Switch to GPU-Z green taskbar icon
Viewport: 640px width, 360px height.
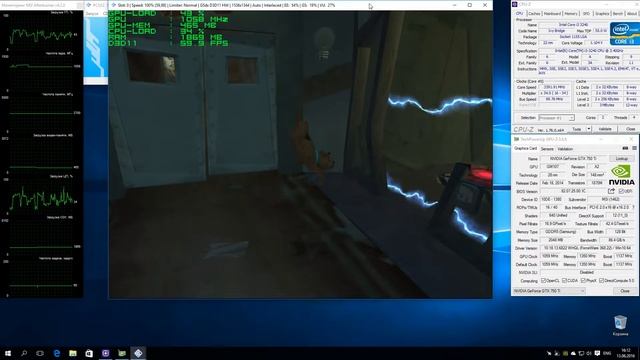click(122, 353)
